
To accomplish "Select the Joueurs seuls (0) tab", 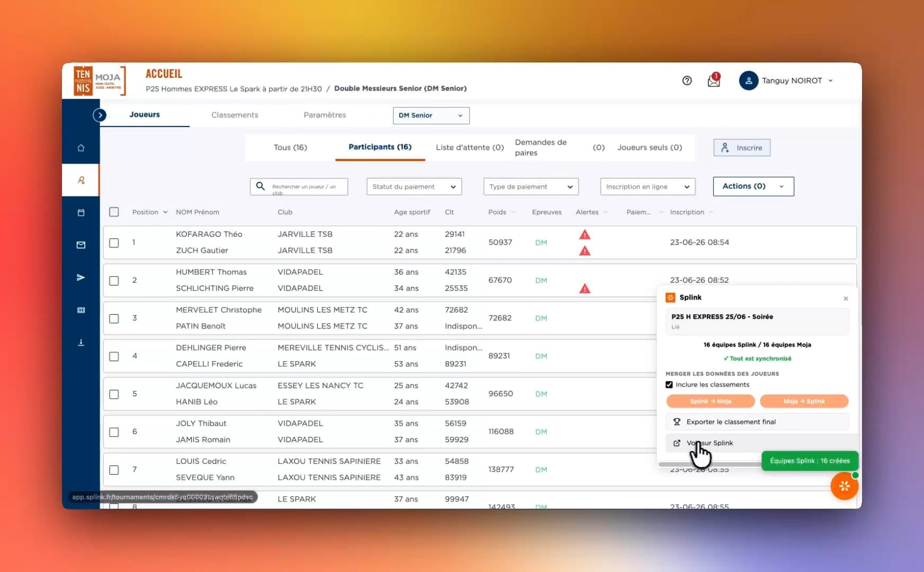I will coord(650,147).
